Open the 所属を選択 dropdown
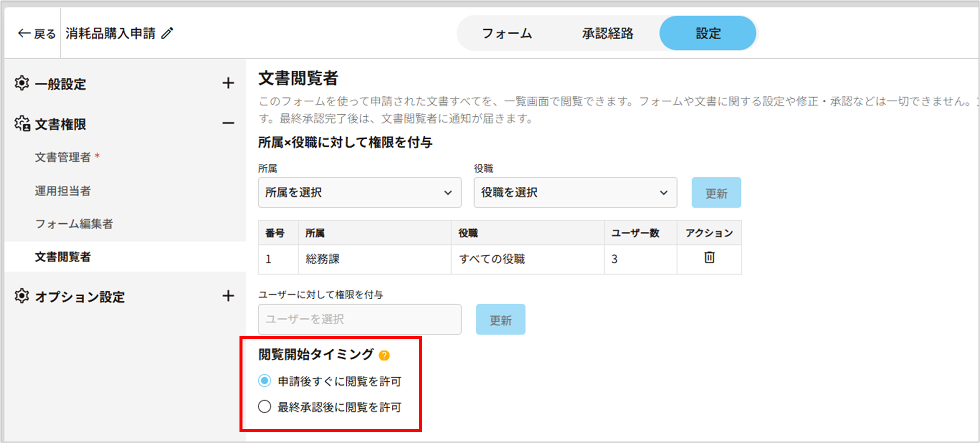Image resolution: width=980 pixels, height=443 pixels. pyautogui.click(x=359, y=192)
